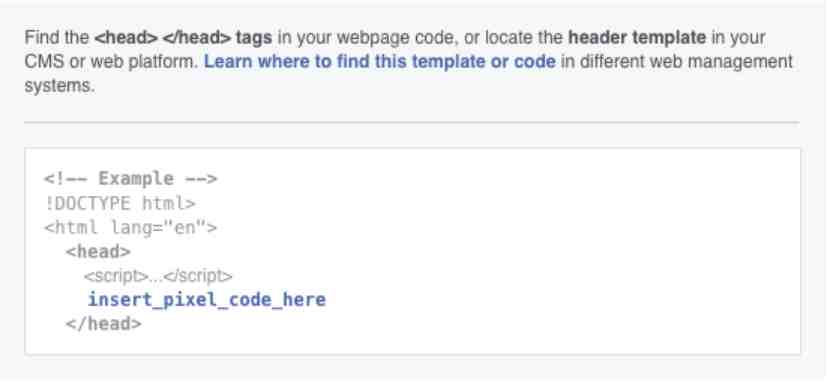
Task: Click 'Find the' at paragraph start
Action: tap(57, 38)
